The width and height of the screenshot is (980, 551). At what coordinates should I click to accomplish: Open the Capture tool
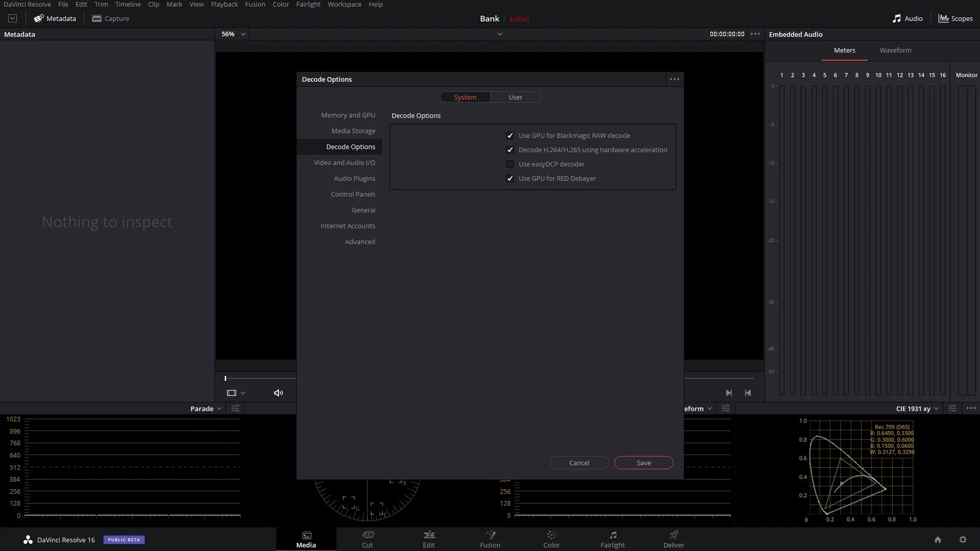click(x=110, y=18)
